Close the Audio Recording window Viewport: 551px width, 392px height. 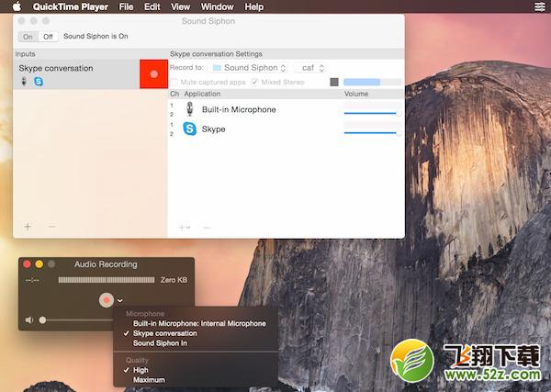tap(27, 264)
